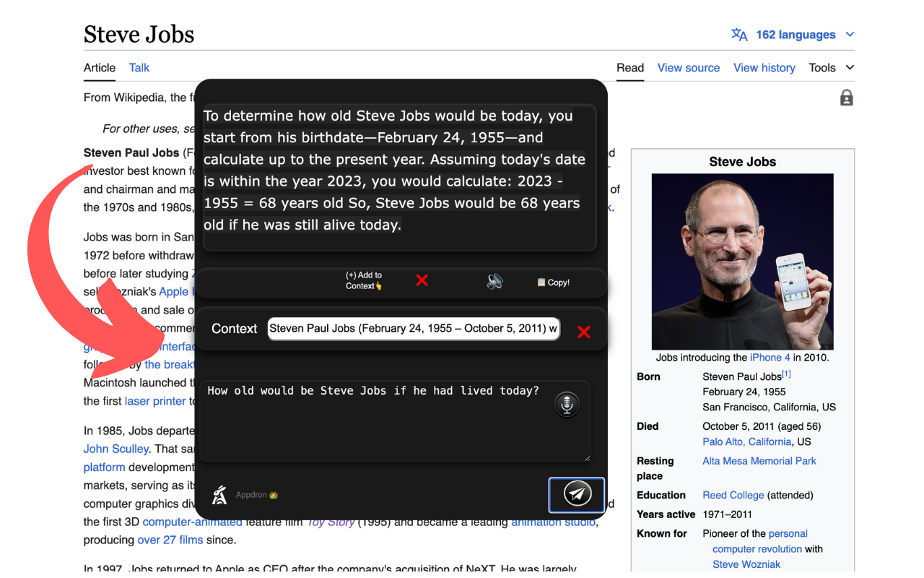Open Steve Jobs infobox photo
Screen dimensions: 924x578
coord(743,262)
